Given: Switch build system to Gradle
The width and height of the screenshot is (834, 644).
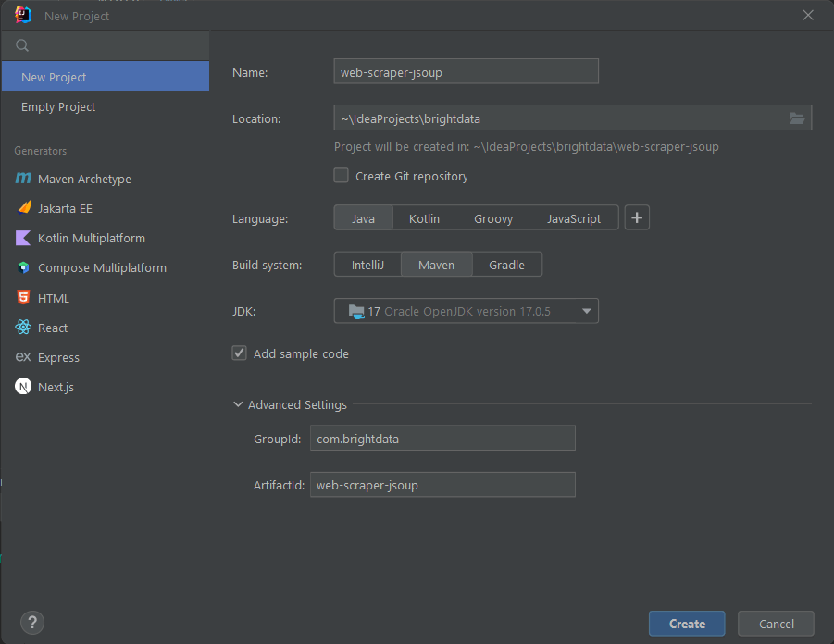Looking at the screenshot, I should point(506,265).
